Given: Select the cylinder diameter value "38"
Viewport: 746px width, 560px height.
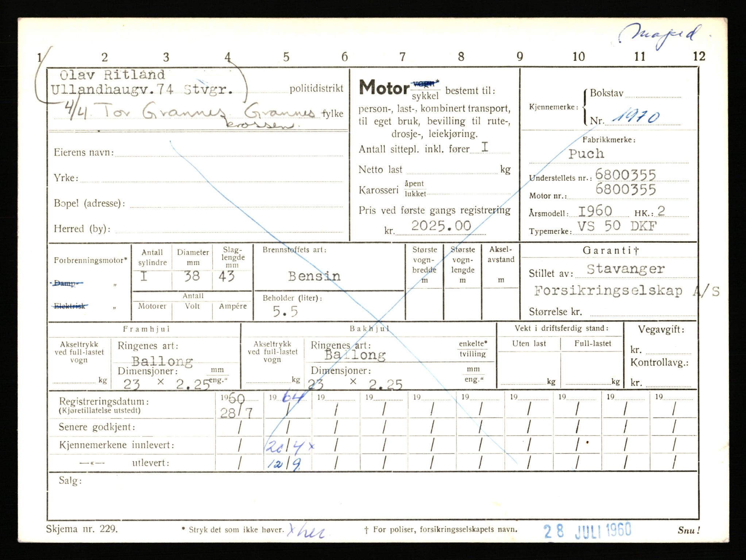Looking at the screenshot, I should tap(192, 276).
